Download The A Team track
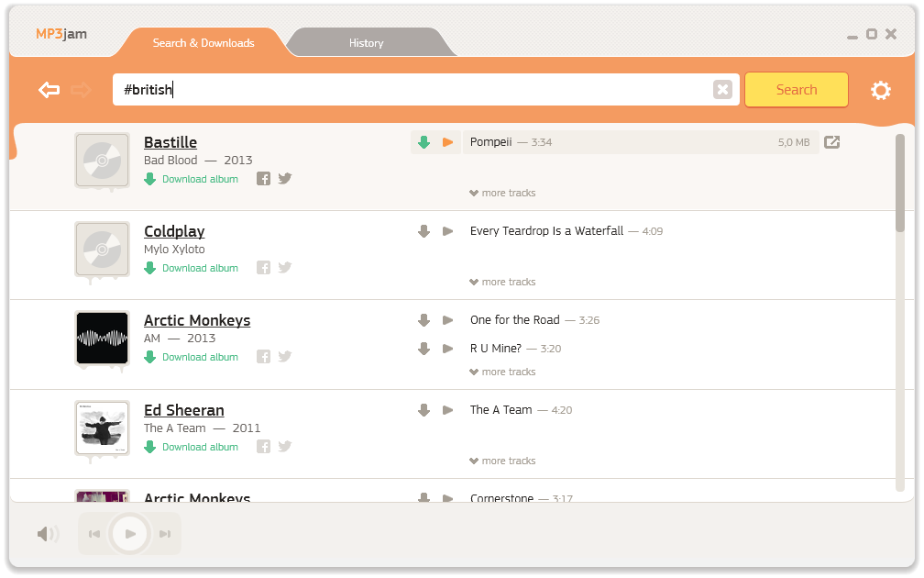Image resolution: width=924 pixels, height=578 pixels. click(423, 410)
